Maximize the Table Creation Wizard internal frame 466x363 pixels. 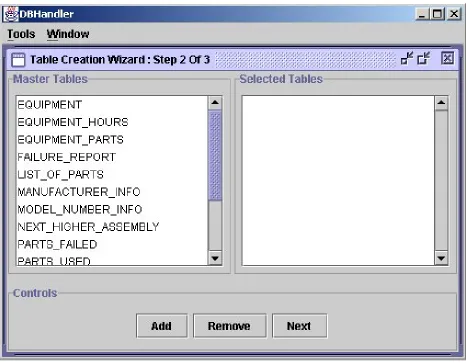[x=424, y=58]
